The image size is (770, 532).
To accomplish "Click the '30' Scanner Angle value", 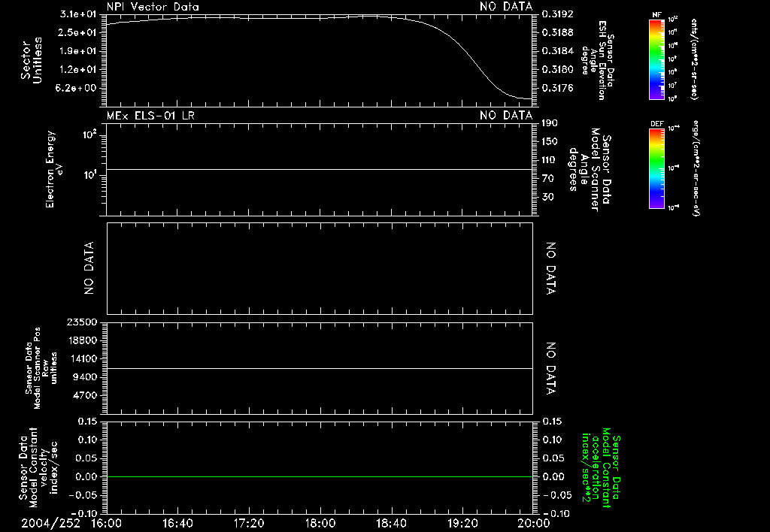I will click(x=547, y=197).
